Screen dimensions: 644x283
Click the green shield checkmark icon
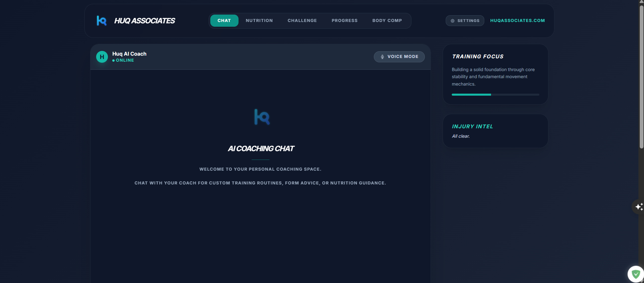pos(636,274)
